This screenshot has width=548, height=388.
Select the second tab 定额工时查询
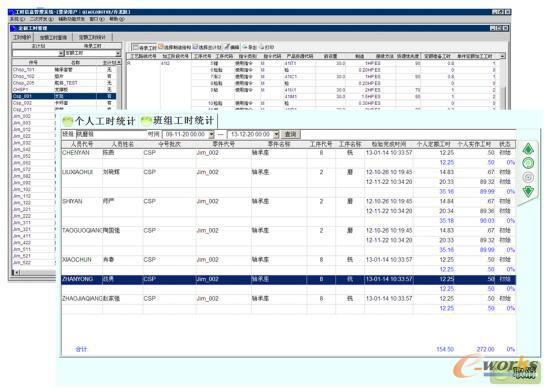coord(53,37)
